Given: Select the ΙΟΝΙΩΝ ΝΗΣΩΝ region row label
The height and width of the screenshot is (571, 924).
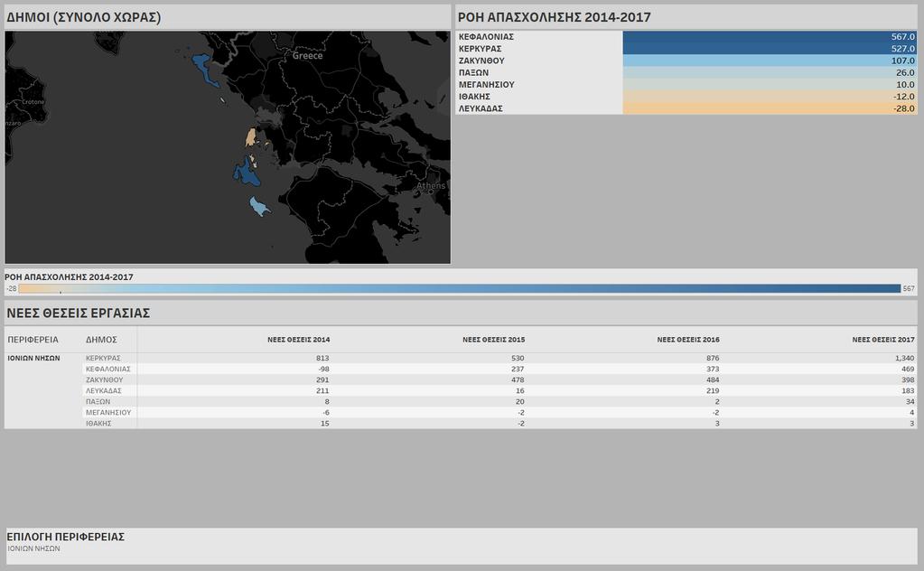Looking at the screenshot, I should point(33,358).
